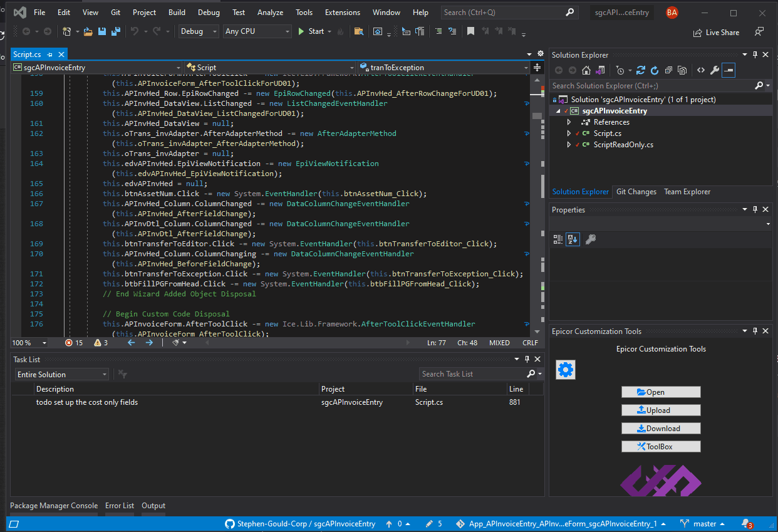Click the Save All icon
778x532 pixels.
(116, 31)
